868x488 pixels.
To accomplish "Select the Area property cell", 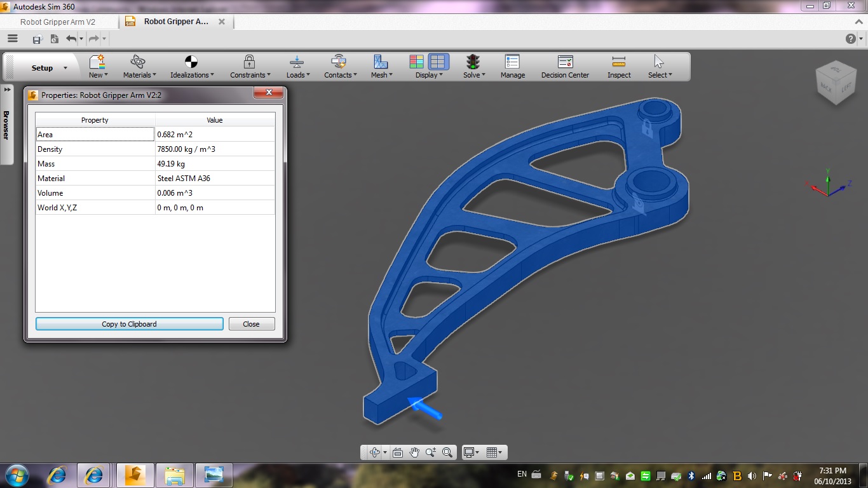I will [x=95, y=135].
